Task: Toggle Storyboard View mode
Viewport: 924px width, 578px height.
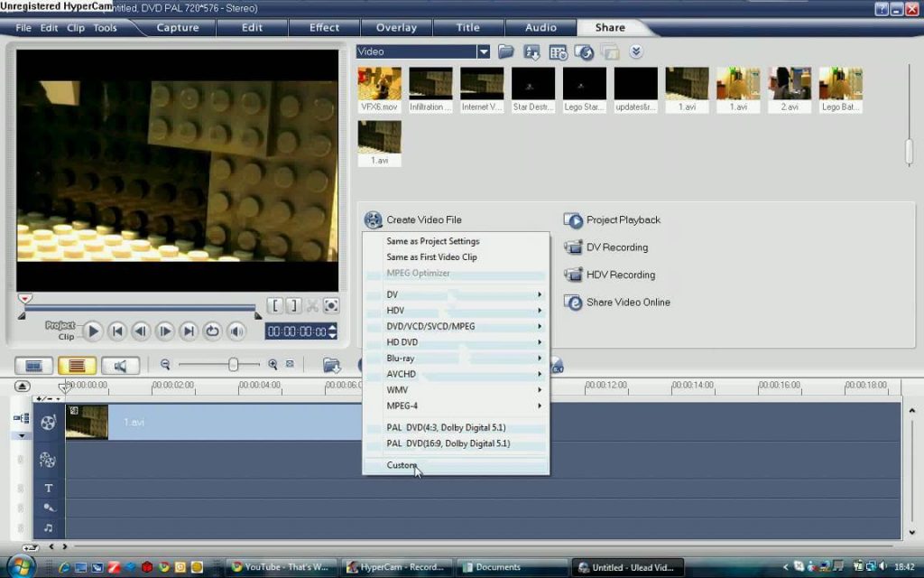Action: [34, 365]
